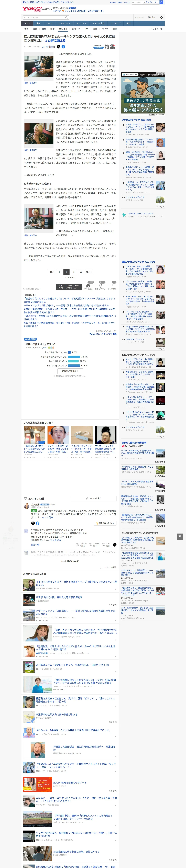
Task: Open 購入履歴 link
Action: 152,17
